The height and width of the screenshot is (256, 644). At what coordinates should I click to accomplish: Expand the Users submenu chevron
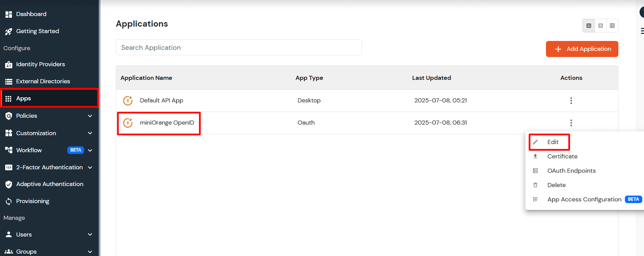90,234
